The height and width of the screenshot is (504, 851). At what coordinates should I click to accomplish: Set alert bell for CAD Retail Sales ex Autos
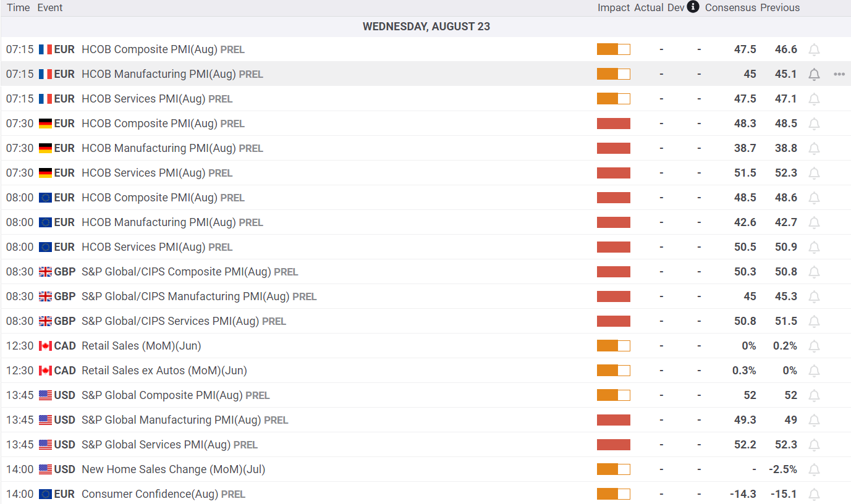(x=815, y=371)
